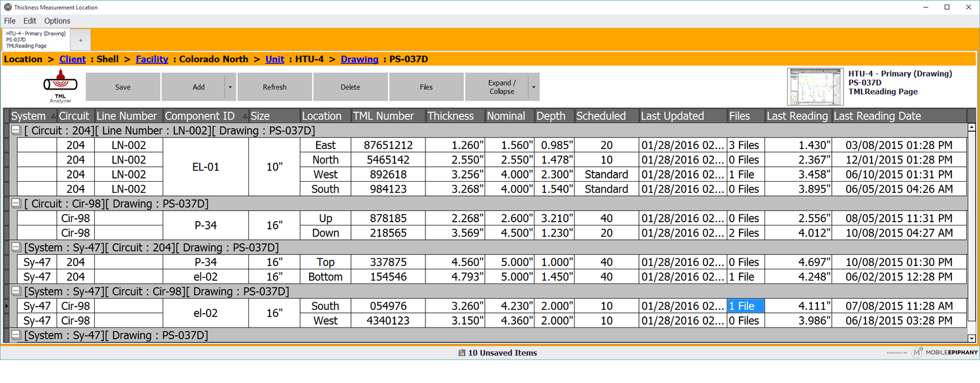Viewport: 980px width, 383px height.
Task: Open the PS-037D drawing thumbnail preview
Action: coord(815,86)
